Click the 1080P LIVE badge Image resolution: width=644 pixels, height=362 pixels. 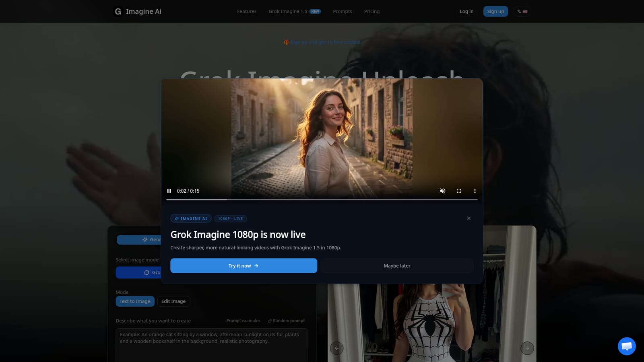pos(231,218)
